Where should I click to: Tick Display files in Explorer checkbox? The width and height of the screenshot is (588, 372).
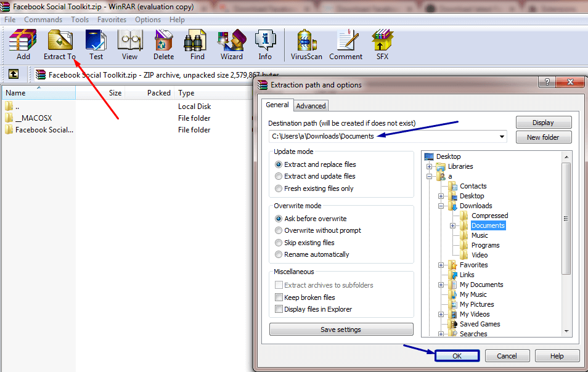[279, 309]
